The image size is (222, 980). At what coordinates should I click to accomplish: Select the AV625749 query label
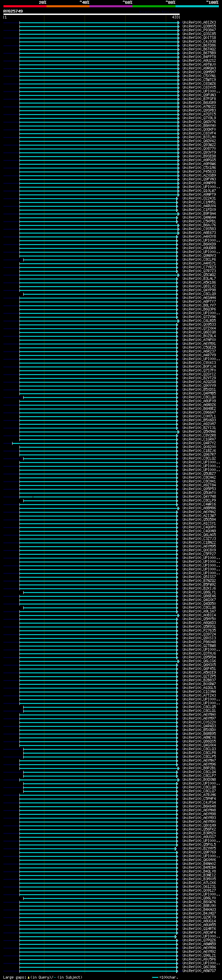[13, 11]
